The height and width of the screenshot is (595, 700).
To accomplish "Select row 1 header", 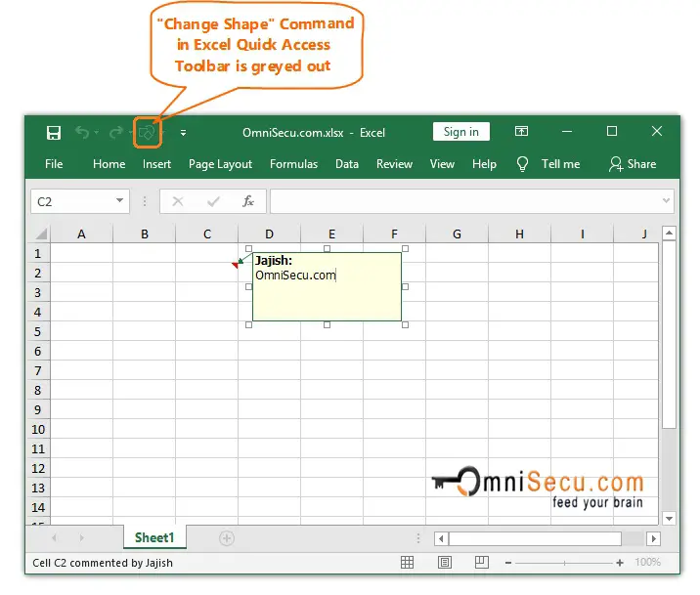I will pos(38,254).
